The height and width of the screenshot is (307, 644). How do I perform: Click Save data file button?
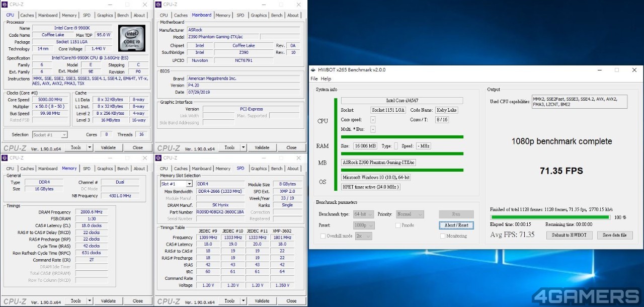(615, 235)
